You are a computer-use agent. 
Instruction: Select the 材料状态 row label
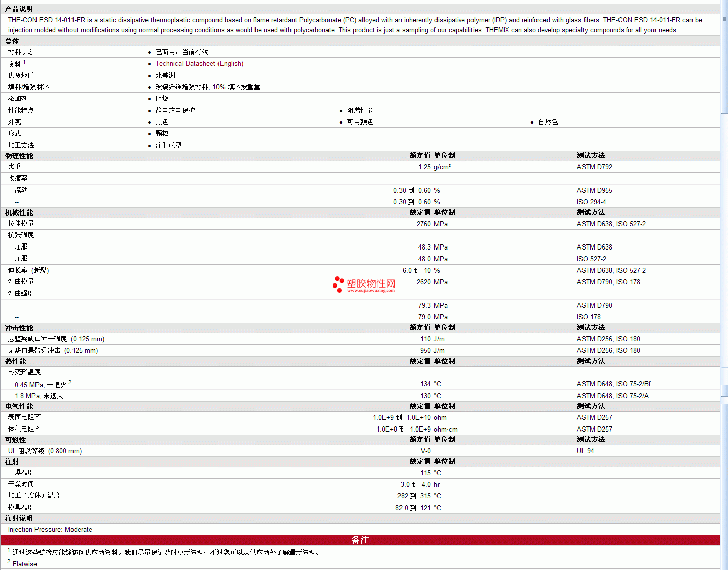[x=21, y=52]
